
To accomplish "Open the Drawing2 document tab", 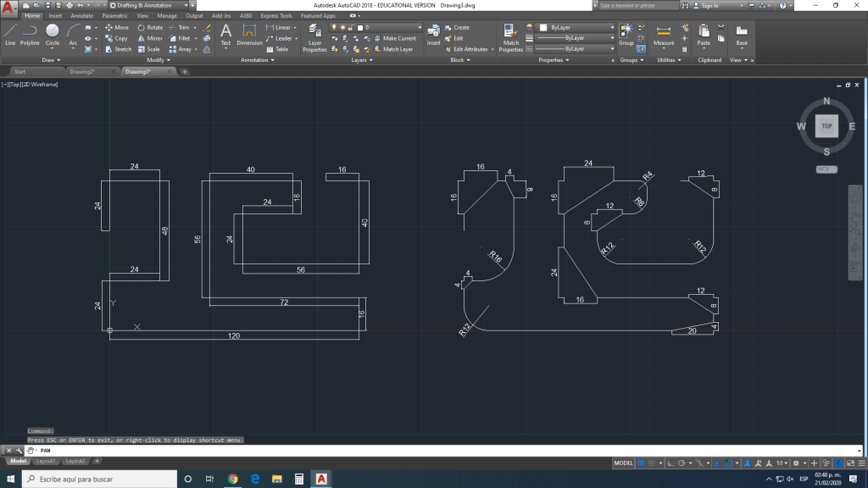I will (82, 72).
